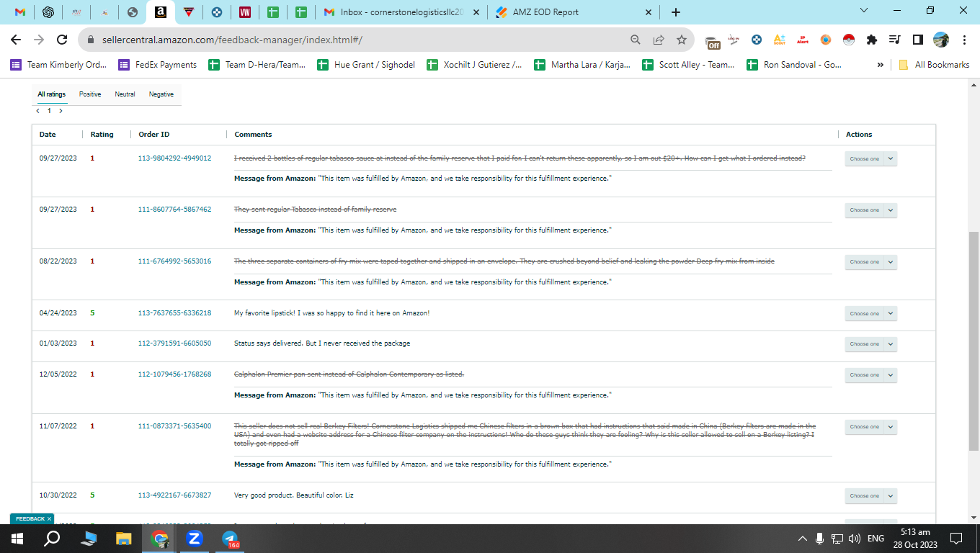Screen dimensions: 980x553
Task: Switch to the ChatGPT pinned tab
Action: pyautogui.click(x=48, y=12)
